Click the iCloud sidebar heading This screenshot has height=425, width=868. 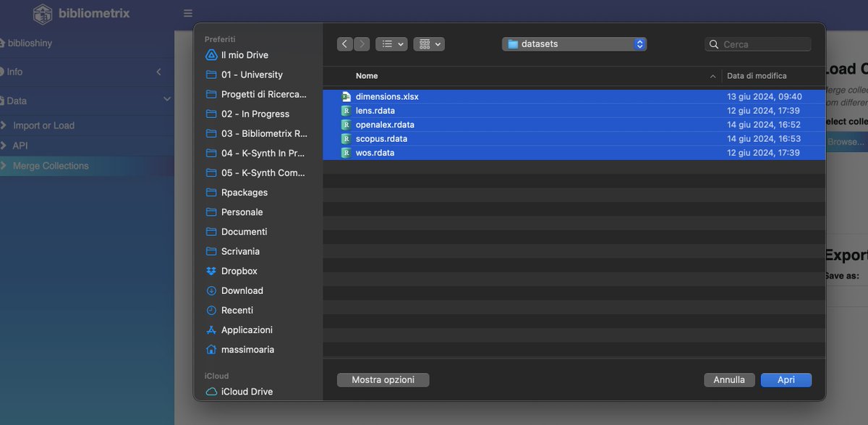coord(216,376)
